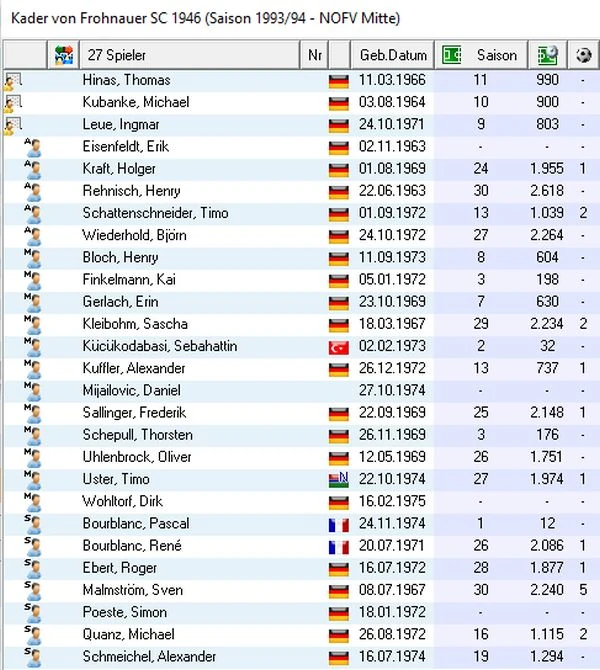Click midfielder icon beside Kleibohm, Sascha
Image resolution: width=600 pixels, height=670 pixels.
[33, 325]
